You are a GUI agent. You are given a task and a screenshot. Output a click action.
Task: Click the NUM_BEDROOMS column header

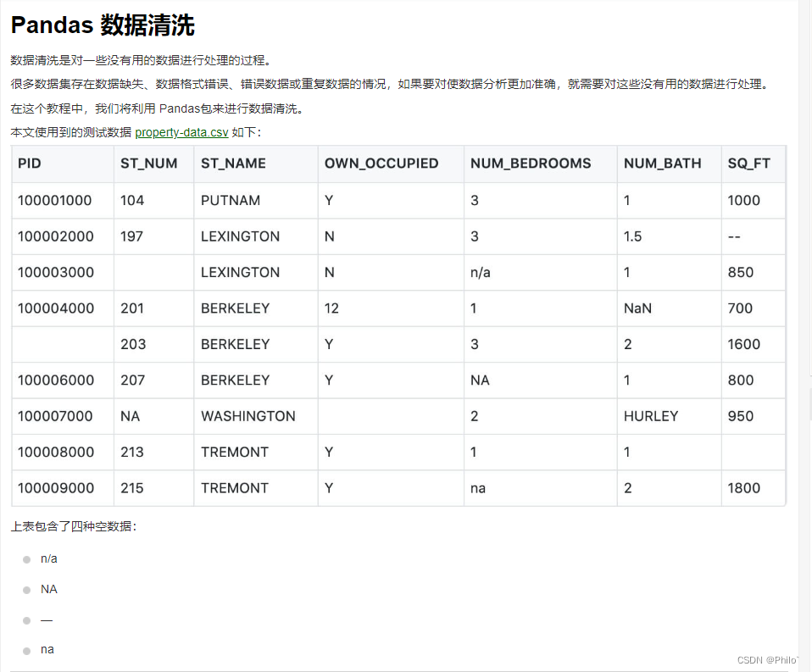pos(541,164)
